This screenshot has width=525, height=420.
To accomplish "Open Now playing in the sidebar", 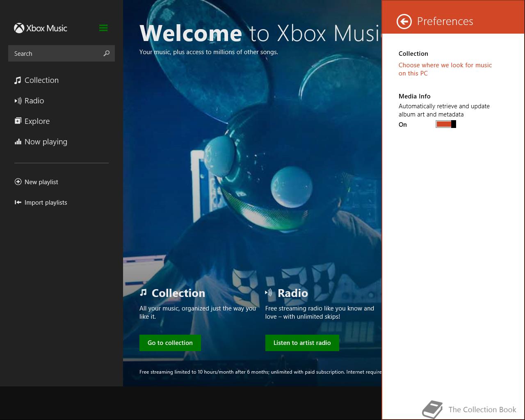I will point(46,142).
